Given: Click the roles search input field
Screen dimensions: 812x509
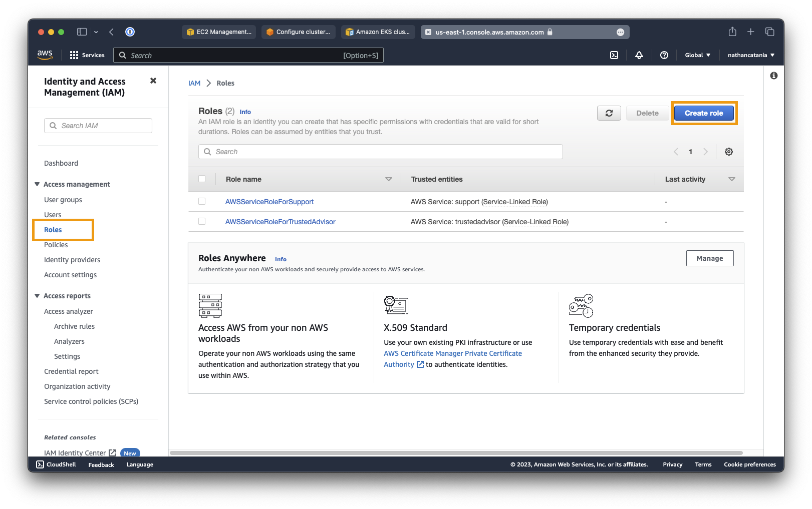Looking at the screenshot, I should click(x=381, y=152).
